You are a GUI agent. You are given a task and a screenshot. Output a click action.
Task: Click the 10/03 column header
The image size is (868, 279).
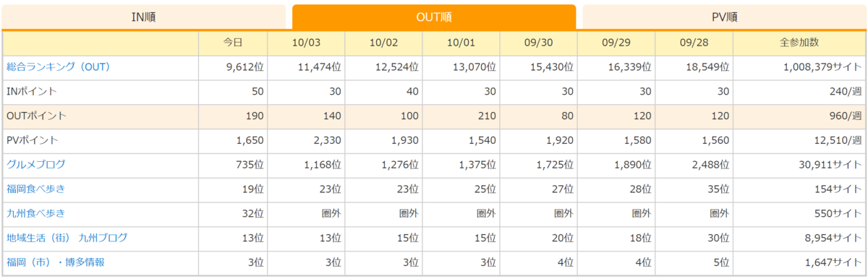tap(307, 43)
